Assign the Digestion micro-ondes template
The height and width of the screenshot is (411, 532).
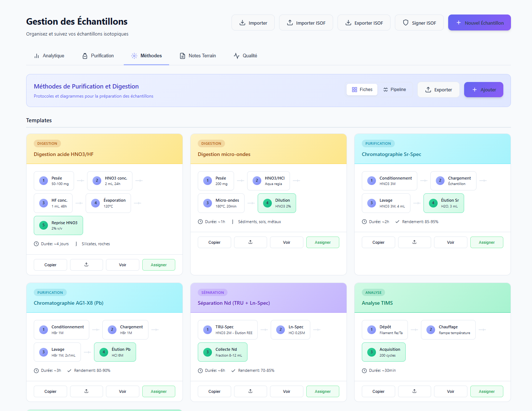pos(323,242)
